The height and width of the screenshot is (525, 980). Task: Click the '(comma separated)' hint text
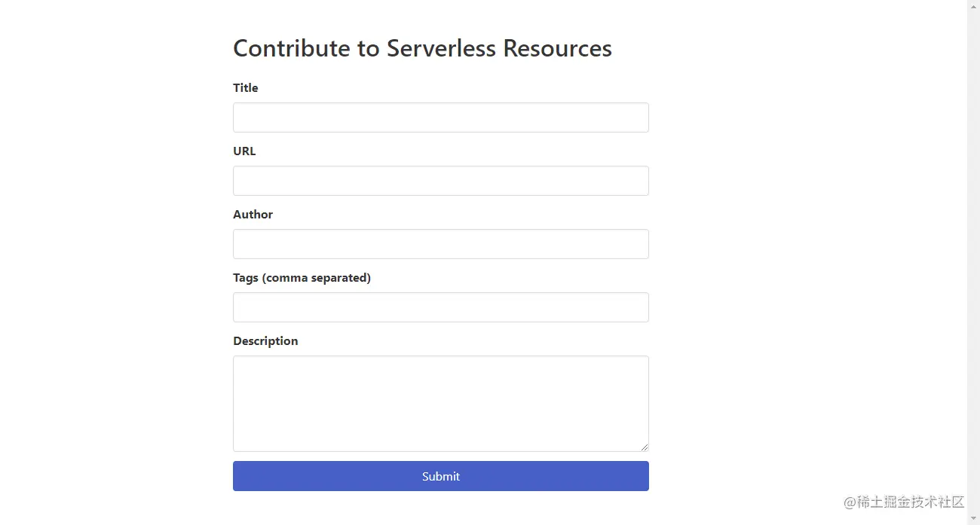coord(317,277)
